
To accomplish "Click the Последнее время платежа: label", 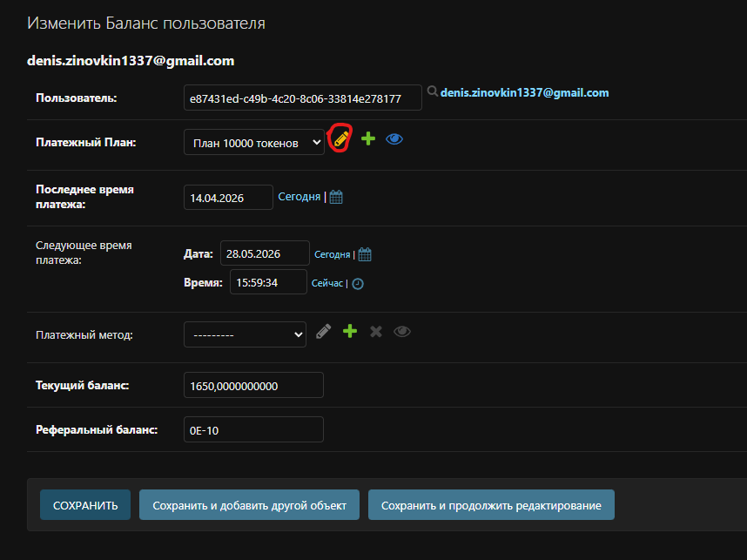I will [x=84, y=197].
